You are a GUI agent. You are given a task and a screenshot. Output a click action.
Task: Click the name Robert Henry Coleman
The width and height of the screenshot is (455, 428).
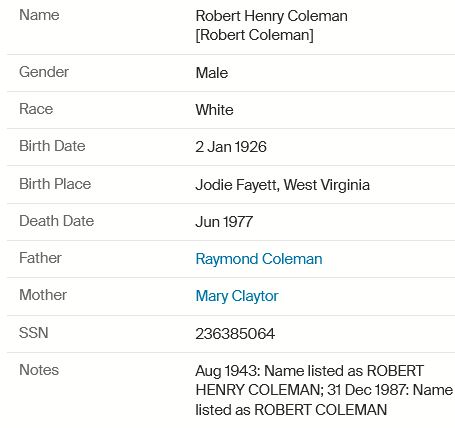coord(271,16)
